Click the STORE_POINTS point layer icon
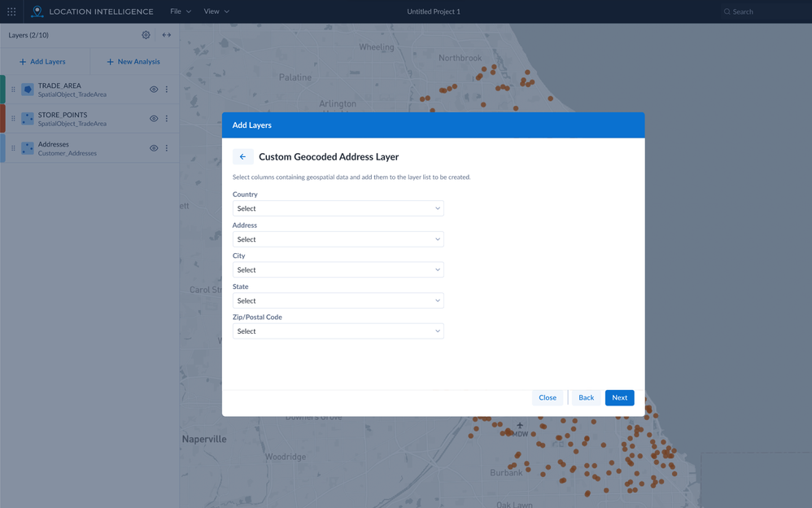Image resolution: width=812 pixels, height=508 pixels. pos(27,118)
